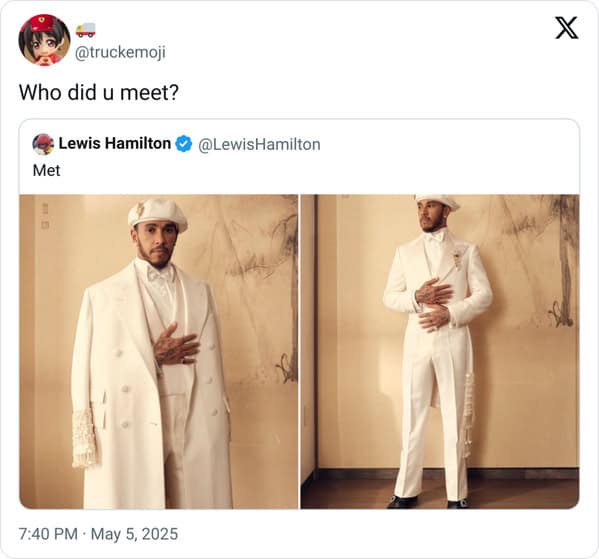Open the right full-body suit photo
Viewport: 599px width, 559px height.
[x=440, y=352]
